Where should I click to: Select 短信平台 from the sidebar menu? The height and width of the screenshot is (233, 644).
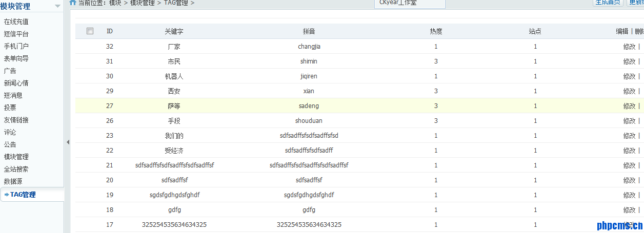point(16,34)
